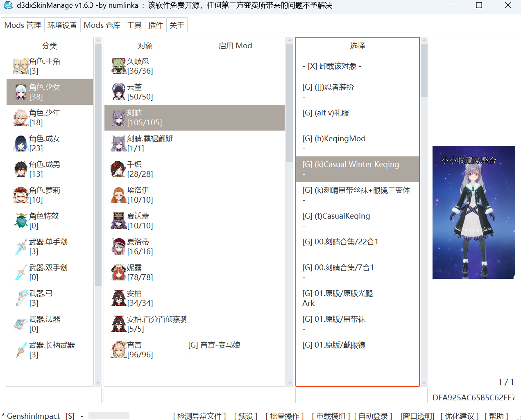Click the 久岐忍 character avatar
Image resolution: width=521 pixels, height=420 pixels.
[x=118, y=66]
